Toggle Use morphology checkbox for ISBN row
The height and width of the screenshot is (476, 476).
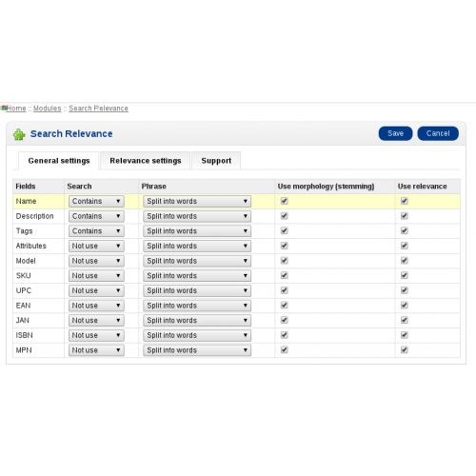coord(285,335)
